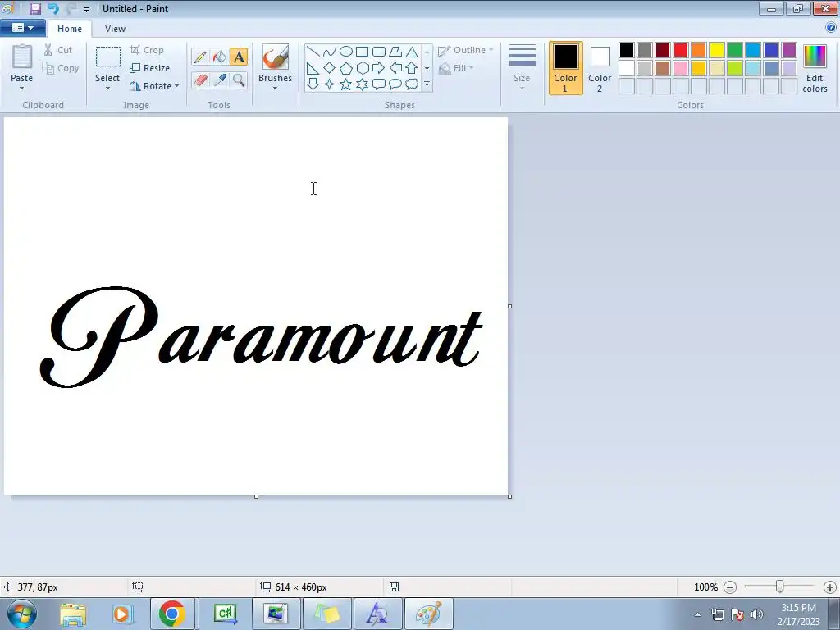Choose the Line shape
This screenshot has width=840, height=630.
[x=313, y=52]
